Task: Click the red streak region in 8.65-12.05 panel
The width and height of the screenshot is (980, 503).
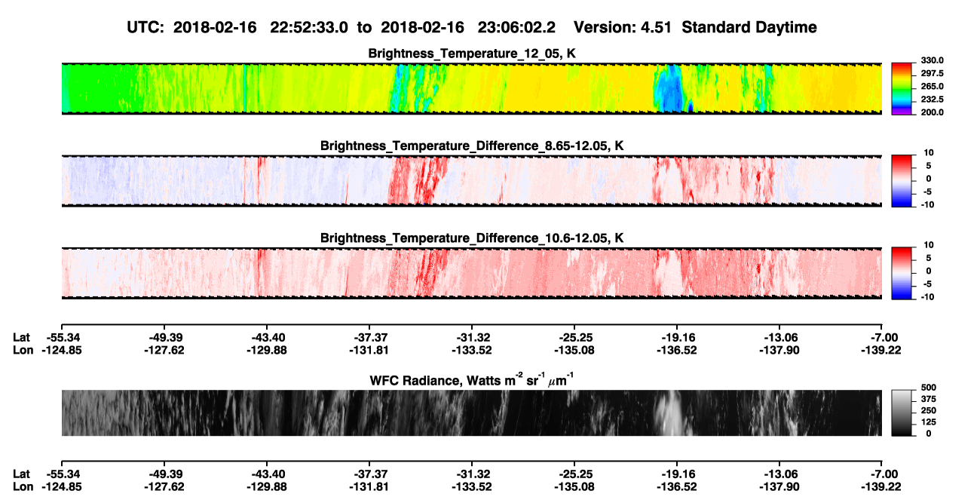Action: point(417,180)
